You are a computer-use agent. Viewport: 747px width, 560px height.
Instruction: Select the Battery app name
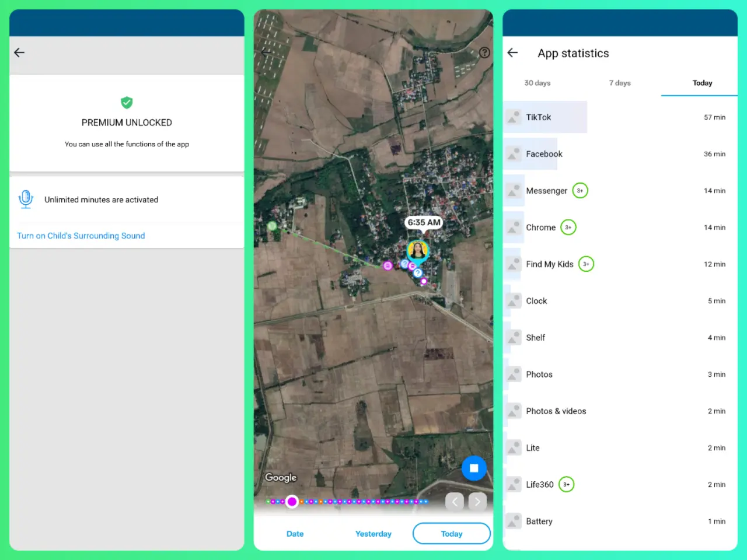[539, 521]
